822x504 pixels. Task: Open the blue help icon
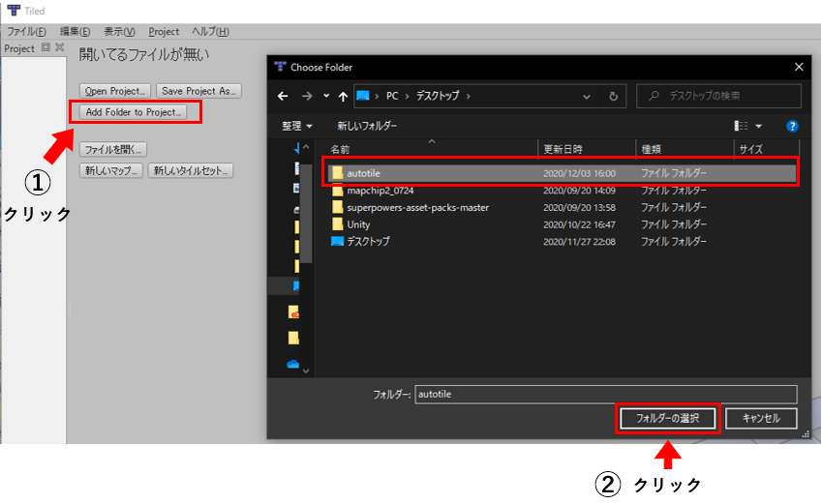click(792, 126)
